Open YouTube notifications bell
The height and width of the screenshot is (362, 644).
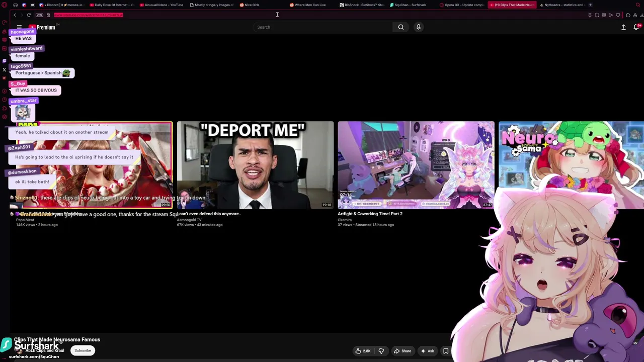pos(636,27)
